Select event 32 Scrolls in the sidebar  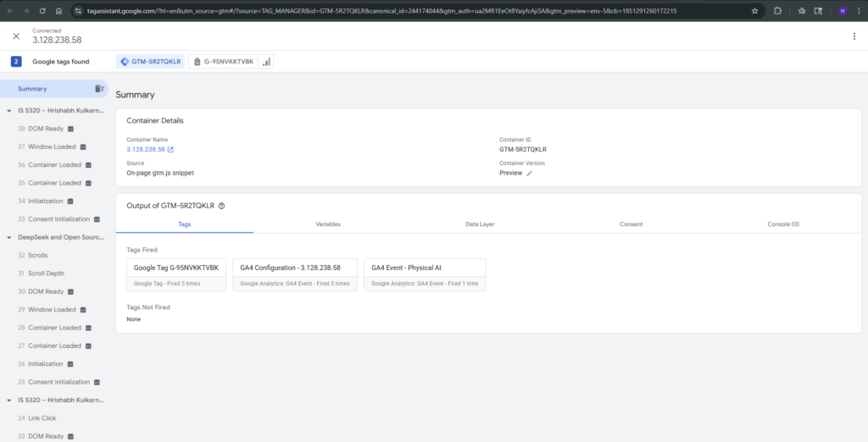click(x=37, y=255)
